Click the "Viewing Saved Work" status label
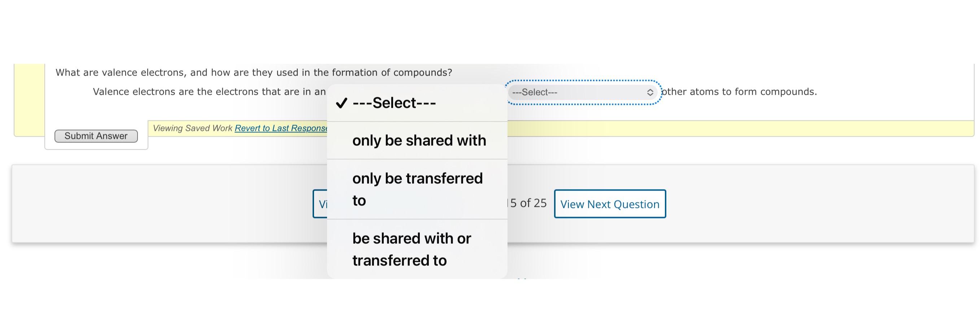Viewport: 980px width, 328px height. (192, 128)
